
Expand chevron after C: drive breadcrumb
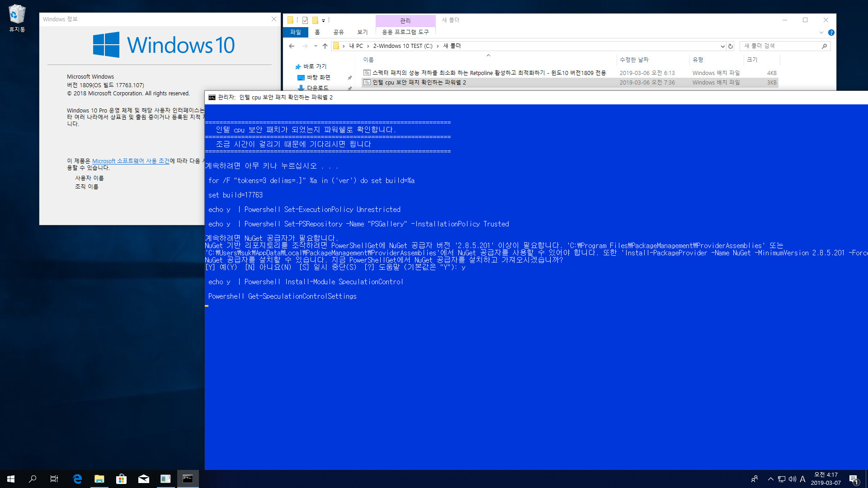[x=438, y=46]
